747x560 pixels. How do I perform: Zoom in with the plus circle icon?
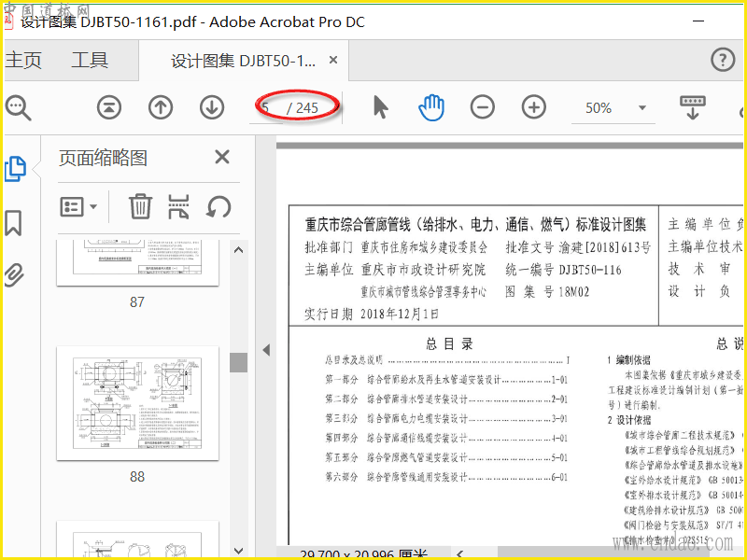pyautogui.click(x=533, y=107)
